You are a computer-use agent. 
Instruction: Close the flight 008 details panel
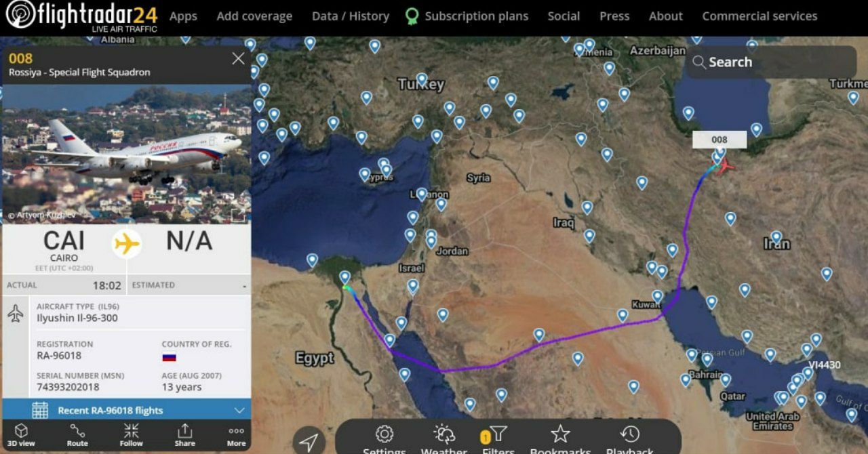238,59
